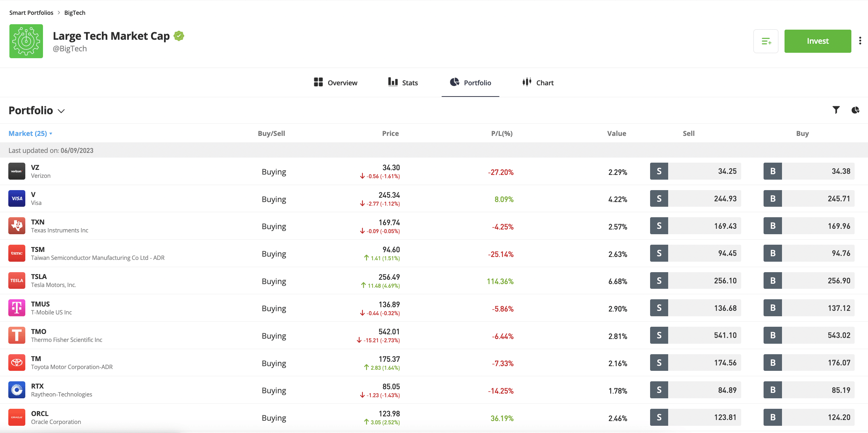This screenshot has height=433, width=868.
Task: Click the Oracle logo icon
Action: [17, 417]
